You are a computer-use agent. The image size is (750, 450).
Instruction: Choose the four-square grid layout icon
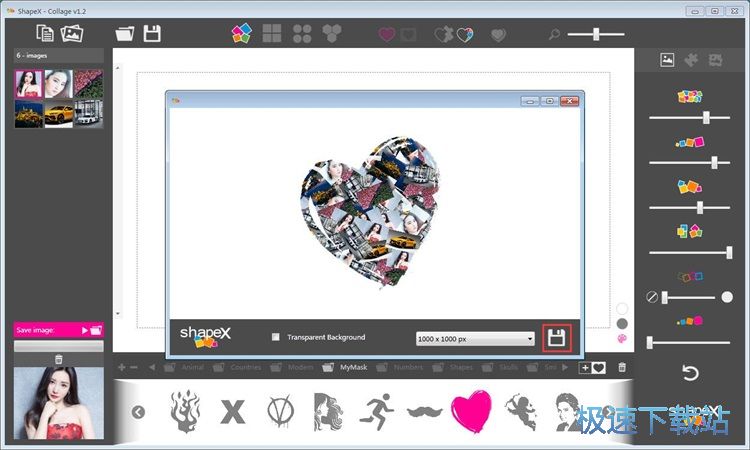(x=272, y=33)
